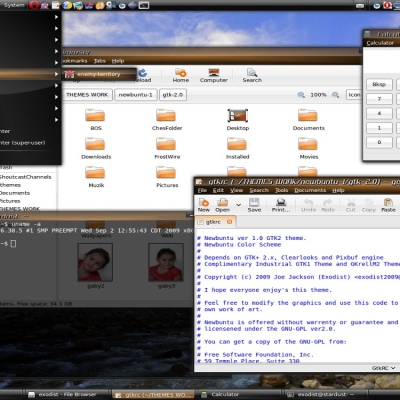This screenshot has width=400, height=400.
Task: Open the Search menu in gedit
Action: tap(259, 190)
